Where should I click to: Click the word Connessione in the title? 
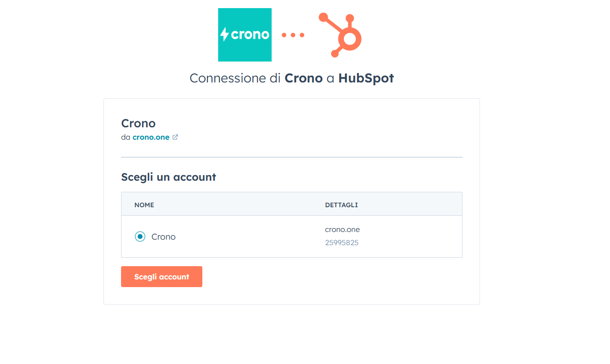228,78
